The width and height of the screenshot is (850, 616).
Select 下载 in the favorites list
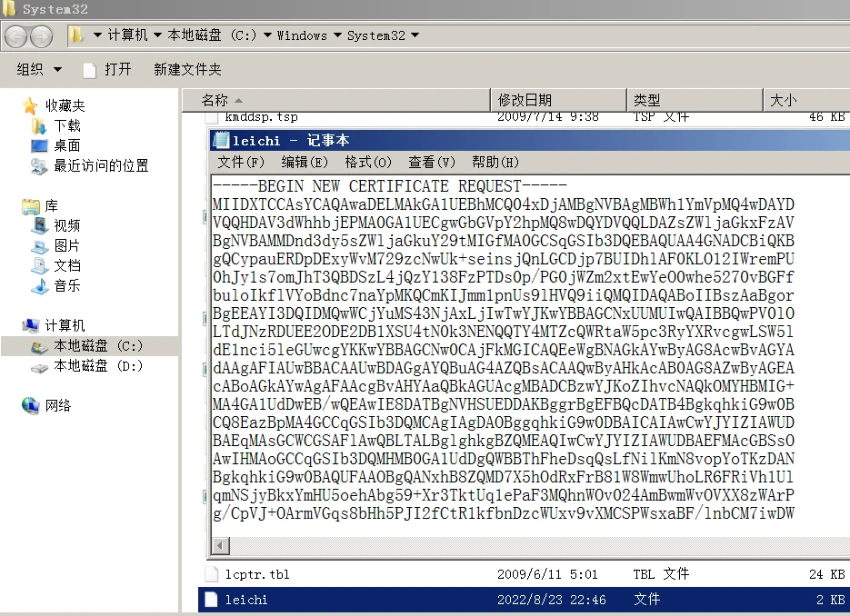coord(67,125)
